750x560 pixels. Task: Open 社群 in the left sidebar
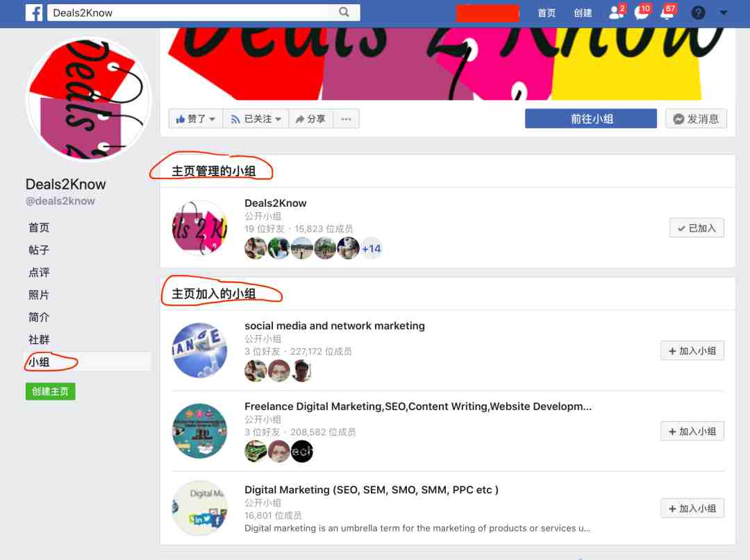(x=39, y=340)
